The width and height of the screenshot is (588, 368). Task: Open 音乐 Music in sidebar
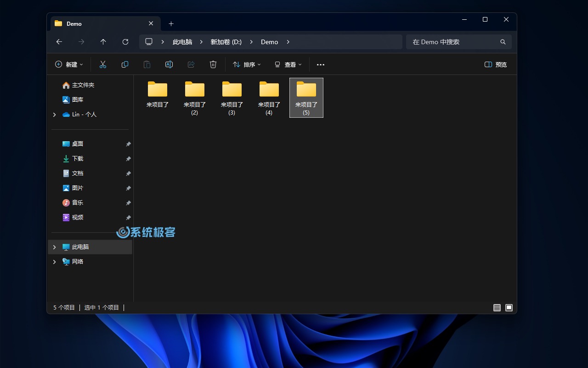point(73,203)
